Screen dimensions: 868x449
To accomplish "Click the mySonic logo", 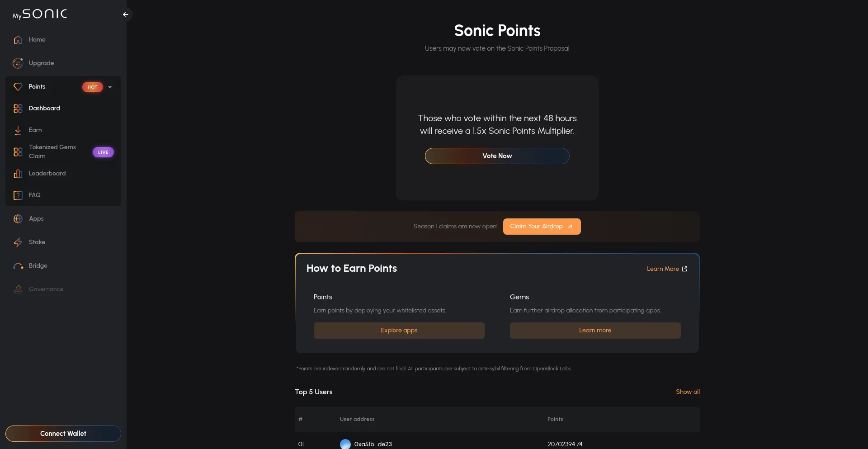I will [x=40, y=14].
